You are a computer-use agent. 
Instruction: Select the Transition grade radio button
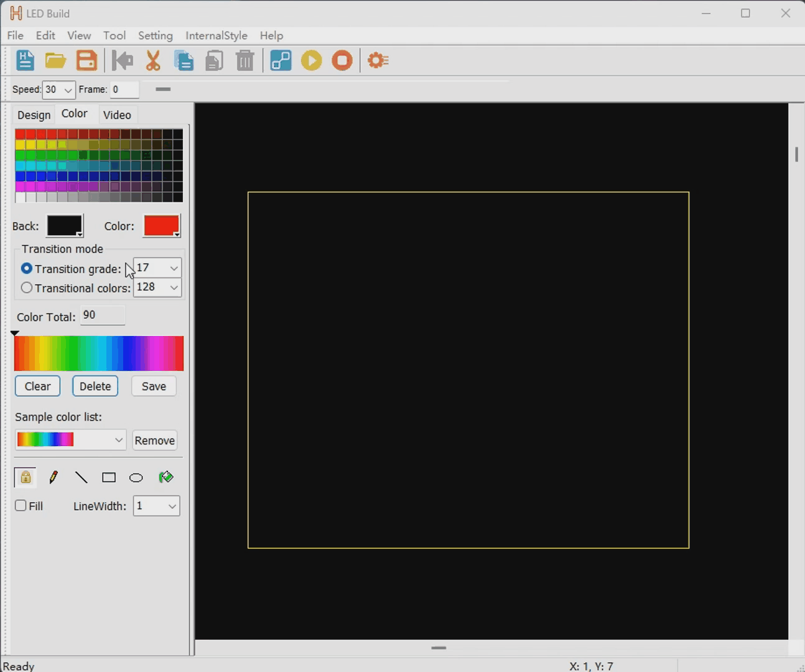[26, 268]
